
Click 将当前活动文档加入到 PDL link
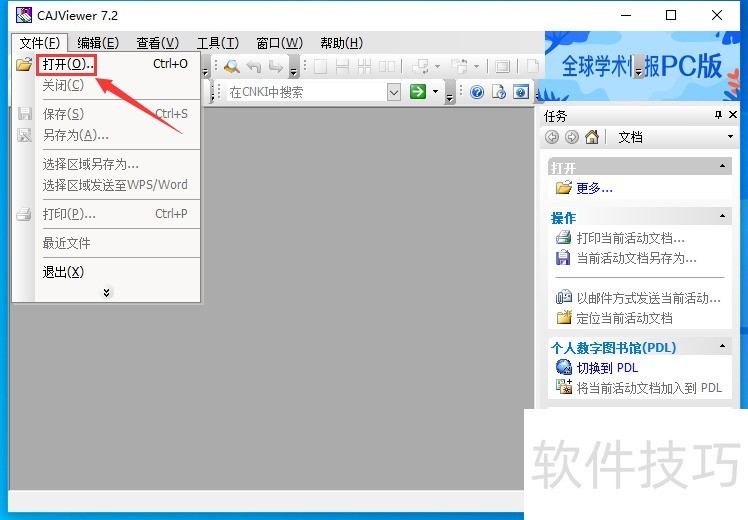pos(649,388)
